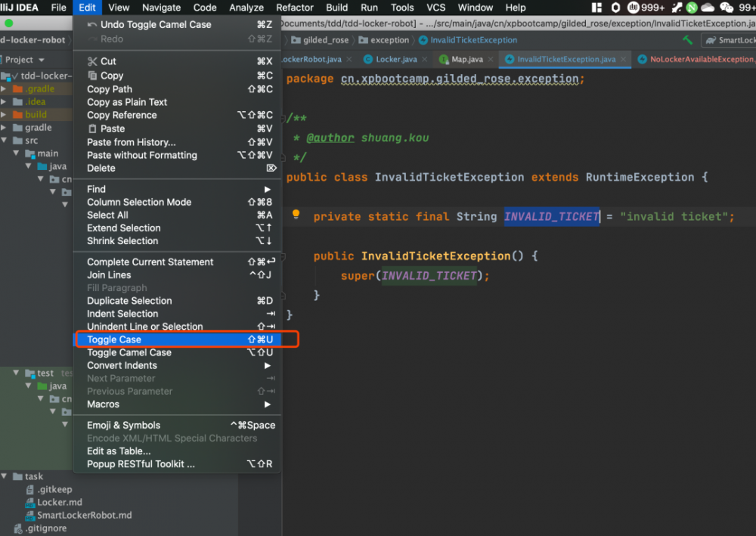
Task: Open the Find submenu
Action: tap(96, 189)
